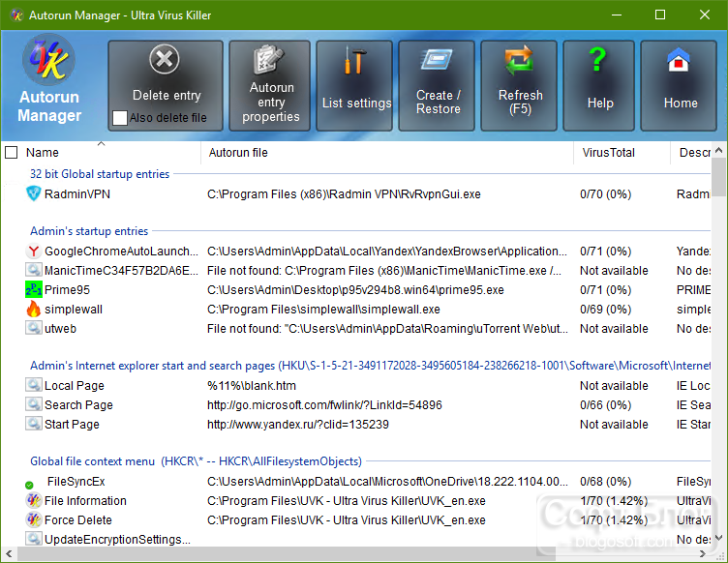
Task: Click the Descr column header
Action: [x=694, y=153]
